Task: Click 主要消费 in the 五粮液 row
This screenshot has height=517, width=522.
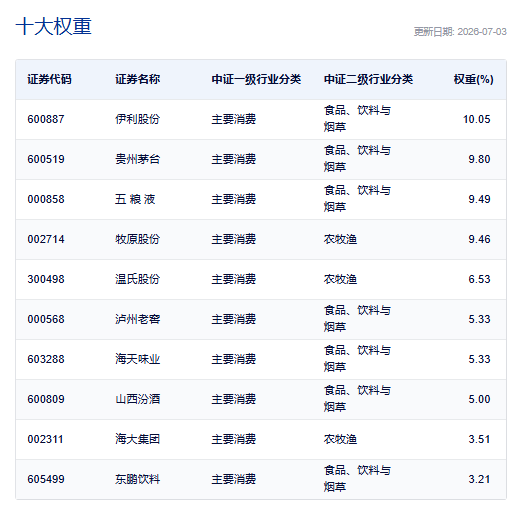Action: (234, 199)
